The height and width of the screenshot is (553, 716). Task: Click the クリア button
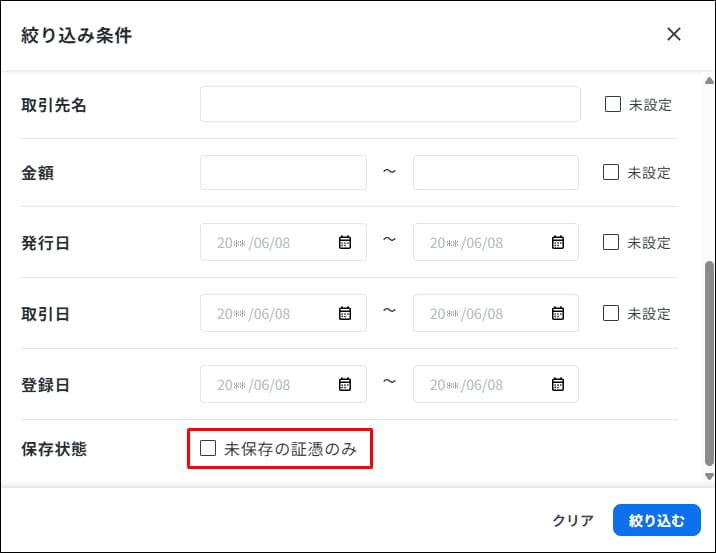(573, 520)
